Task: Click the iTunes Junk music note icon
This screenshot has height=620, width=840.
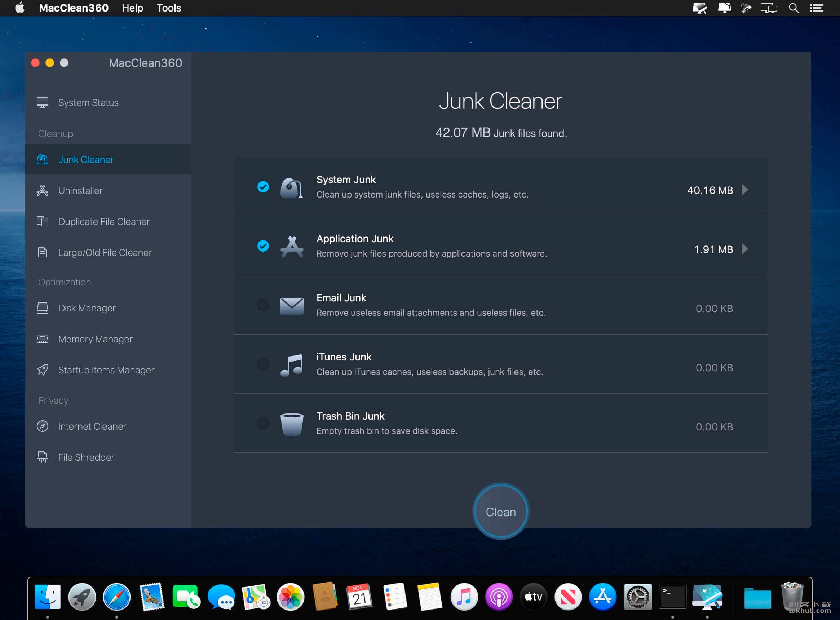Action: [x=292, y=365]
